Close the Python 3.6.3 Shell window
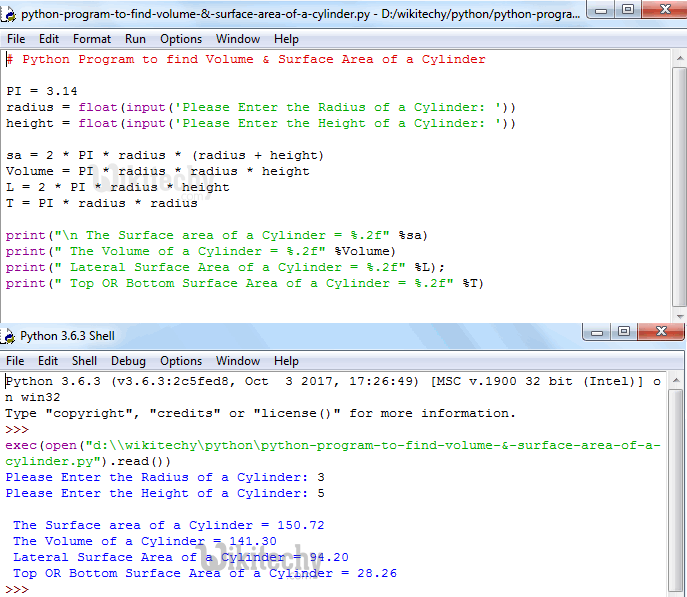This screenshot has width=687, height=597. click(x=663, y=333)
